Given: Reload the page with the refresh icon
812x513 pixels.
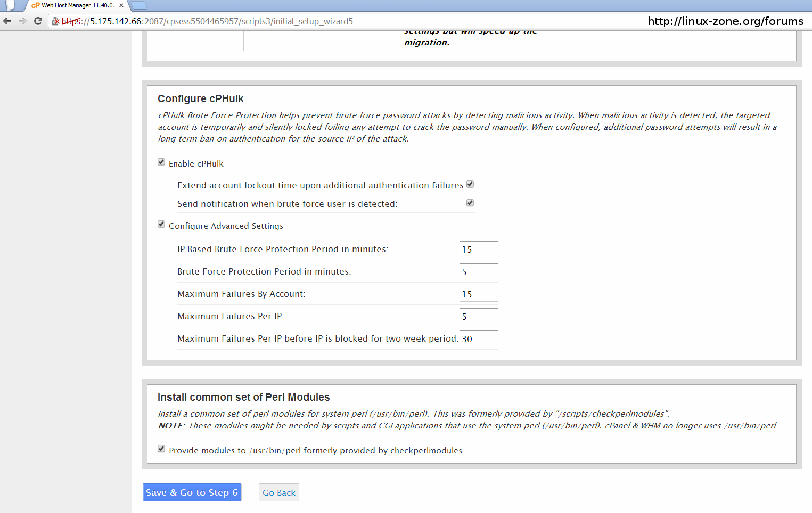Looking at the screenshot, I should 38,21.
